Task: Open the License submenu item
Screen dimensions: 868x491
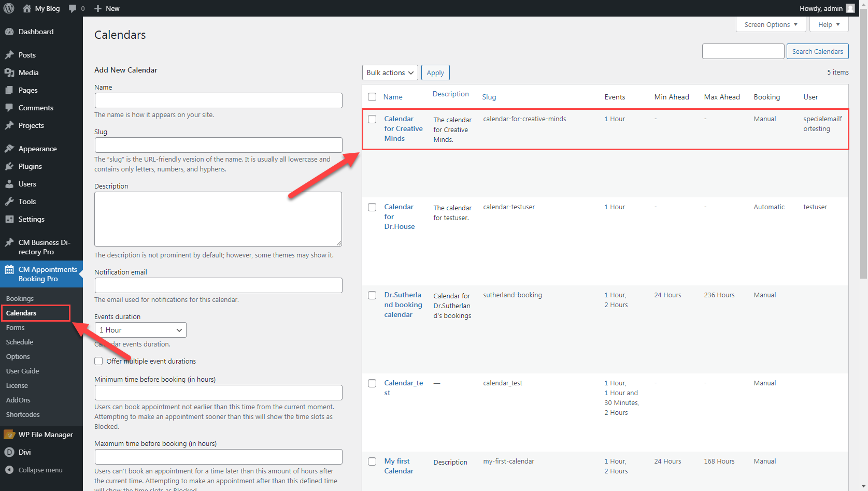Action: click(x=17, y=385)
